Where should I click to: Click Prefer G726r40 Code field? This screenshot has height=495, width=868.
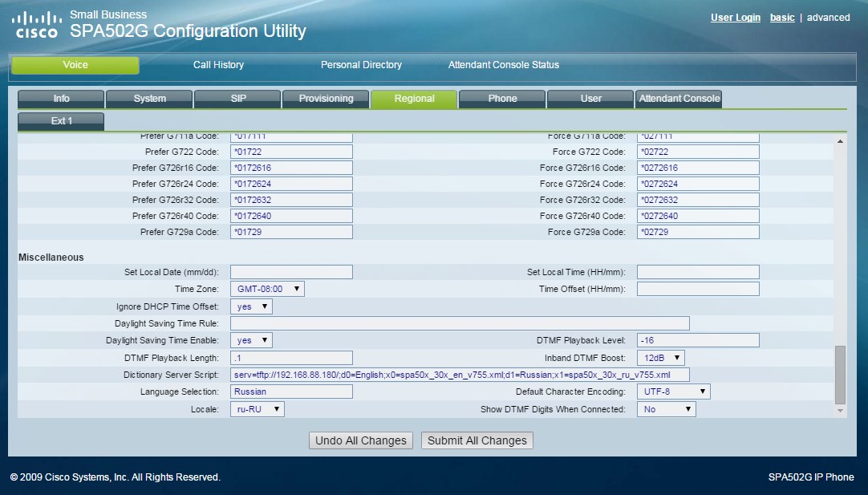coord(291,216)
